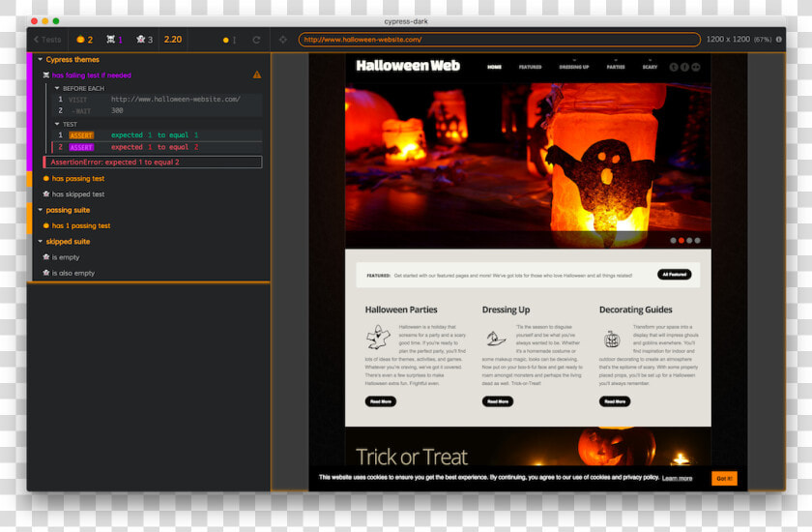Click the pumpkin icon under Decorating Guides
The height and width of the screenshot is (532, 812).
click(x=612, y=340)
